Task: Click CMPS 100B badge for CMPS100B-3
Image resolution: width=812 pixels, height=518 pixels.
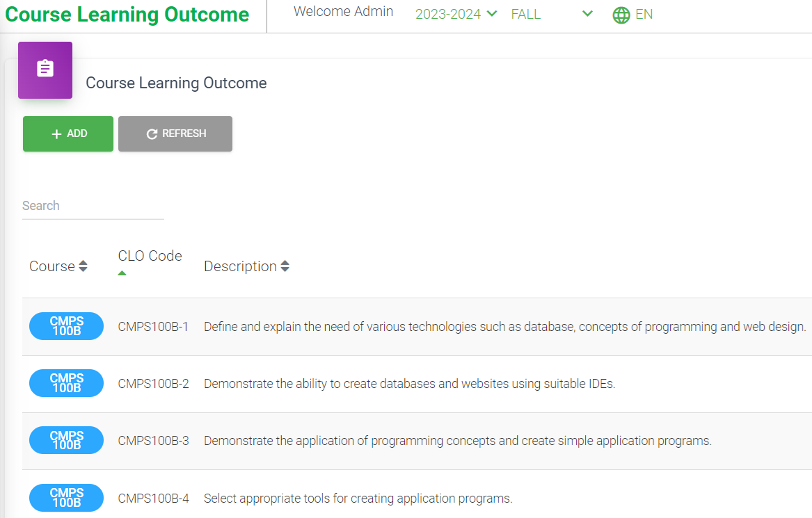Action: coord(66,440)
